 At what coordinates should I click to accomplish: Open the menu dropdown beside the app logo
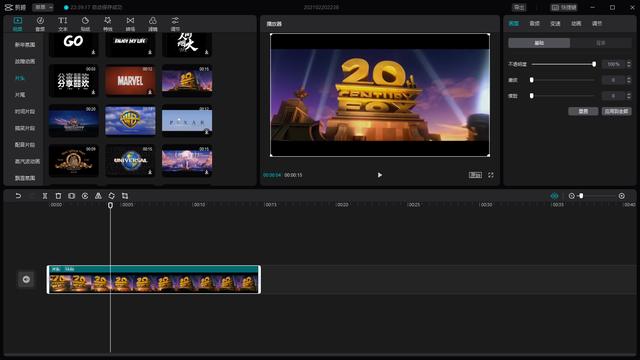(x=43, y=7)
